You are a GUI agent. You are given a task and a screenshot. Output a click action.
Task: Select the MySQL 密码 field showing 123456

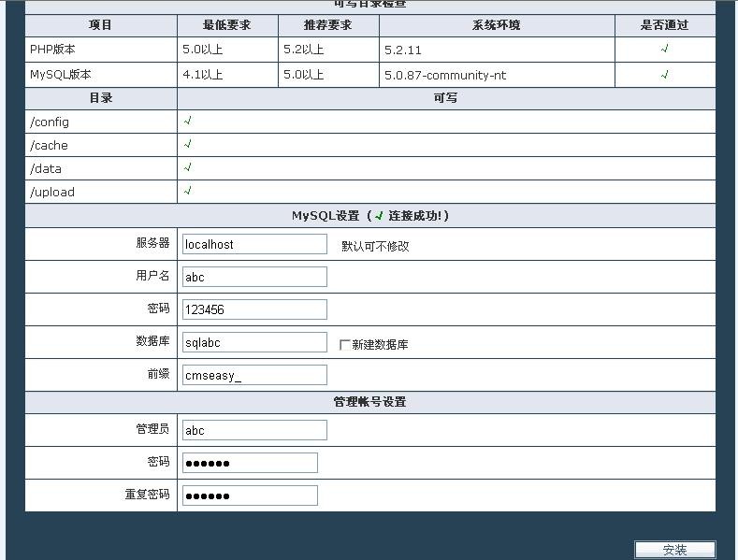[x=254, y=309]
